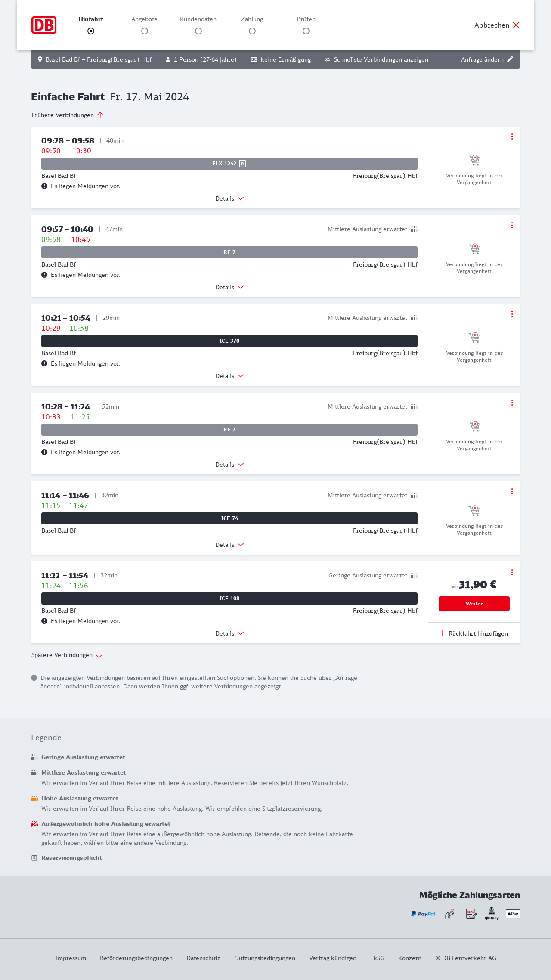Click the red X cancel icon
Viewport: 551px width, 980px height.
coord(516,25)
